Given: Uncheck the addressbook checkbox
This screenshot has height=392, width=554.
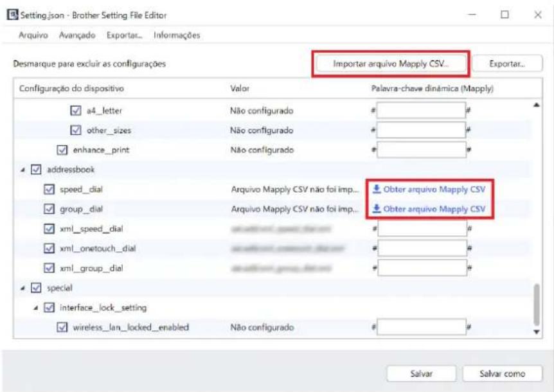Looking at the screenshot, I should (36, 170).
